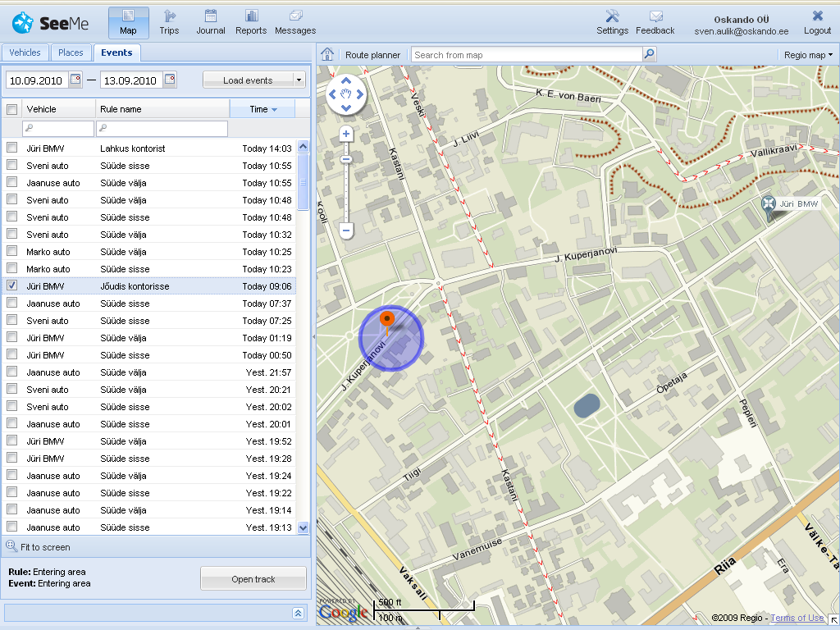
Task: Sort by the Rule name column header
Action: tap(162, 109)
